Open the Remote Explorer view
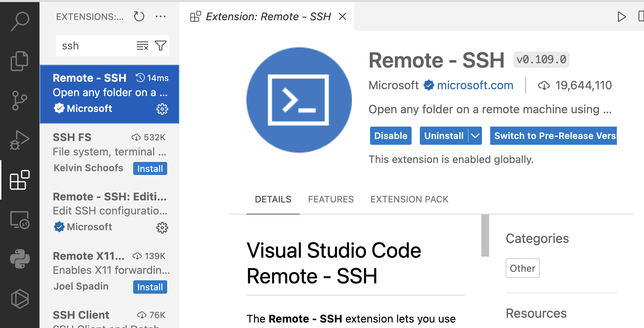 (x=20, y=220)
